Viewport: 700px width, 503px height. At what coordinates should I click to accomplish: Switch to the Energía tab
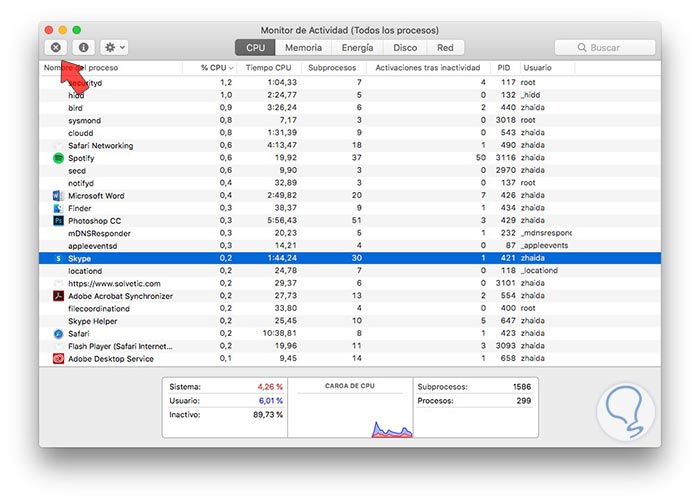pyautogui.click(x=357, y=48)
